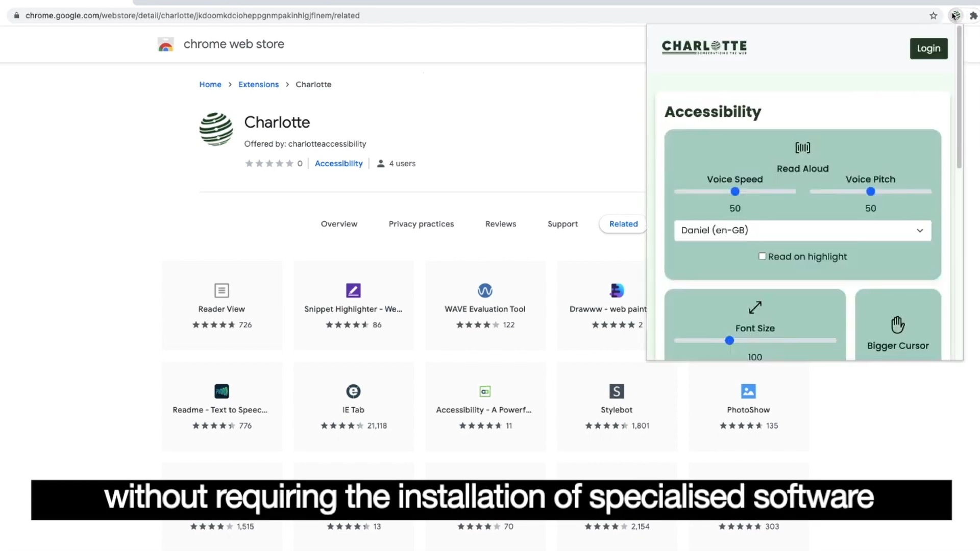Open the IE Tab extension icon
The height and width of the screenshot is (551, 980).
[x=353, y=391]
